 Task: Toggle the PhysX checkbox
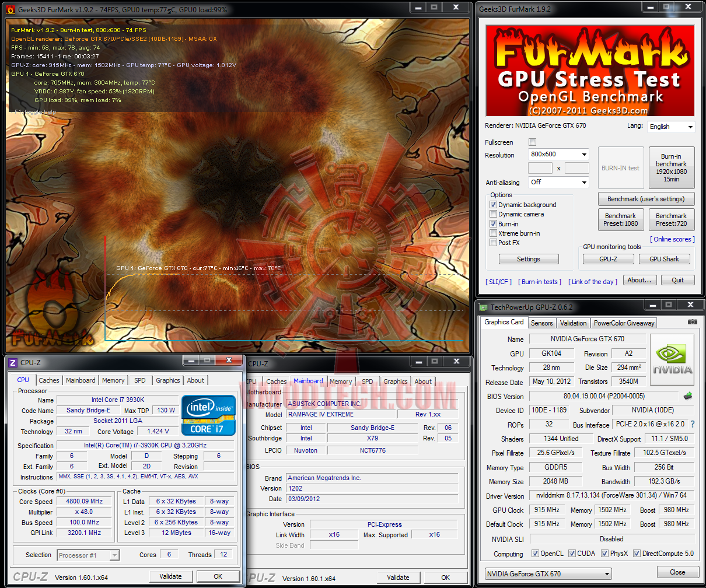coord(604,554)
